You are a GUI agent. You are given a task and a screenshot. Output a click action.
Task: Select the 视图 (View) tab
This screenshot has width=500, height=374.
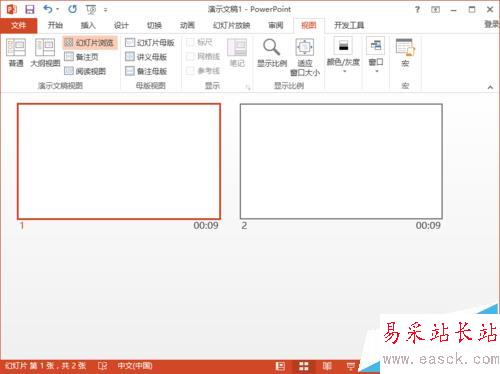click(x=309, y=25)
